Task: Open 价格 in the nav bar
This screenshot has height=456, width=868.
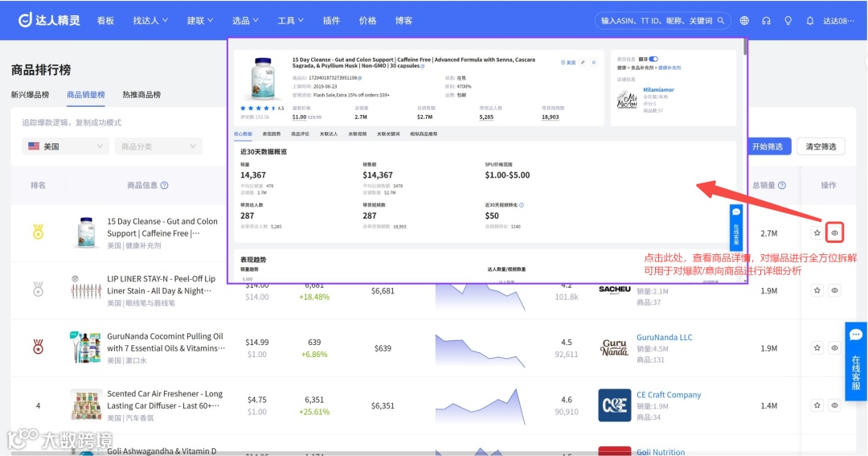Action: pos(367,20)
